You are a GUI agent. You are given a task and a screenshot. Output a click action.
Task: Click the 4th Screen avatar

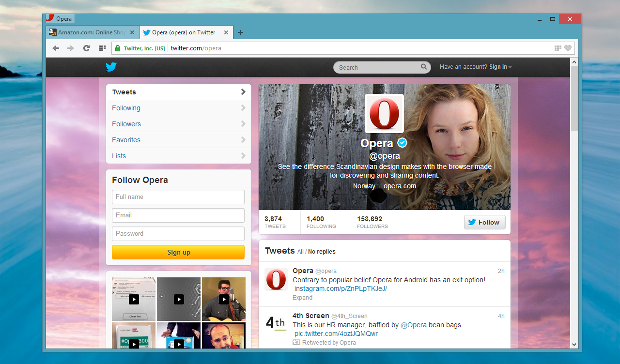[x=276, y=324]
